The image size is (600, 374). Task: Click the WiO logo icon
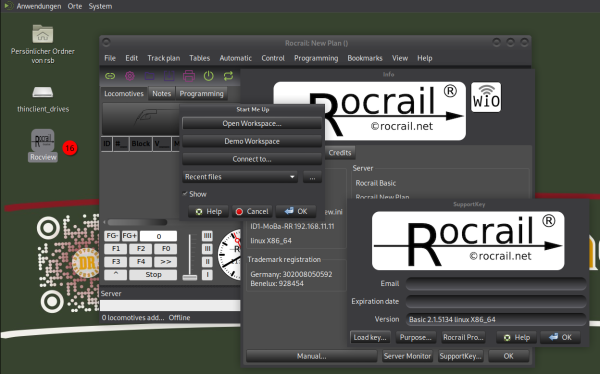click(x=486, y=97)
